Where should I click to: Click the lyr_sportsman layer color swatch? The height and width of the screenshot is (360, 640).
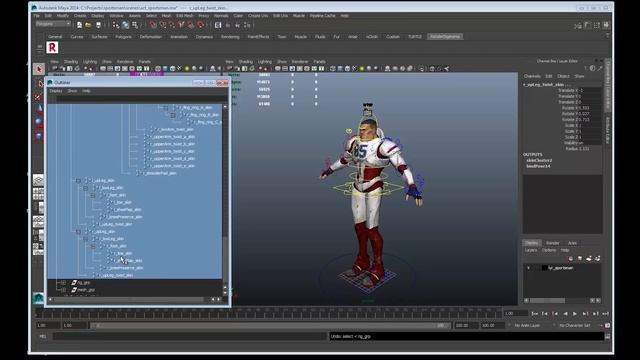tap(544, 268)
